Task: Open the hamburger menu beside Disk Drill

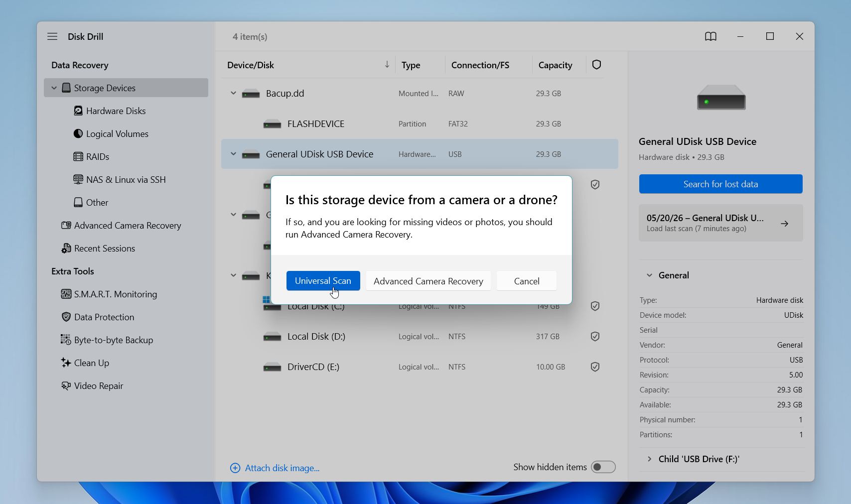Action: pyautogui.click(x=52, y=36)
